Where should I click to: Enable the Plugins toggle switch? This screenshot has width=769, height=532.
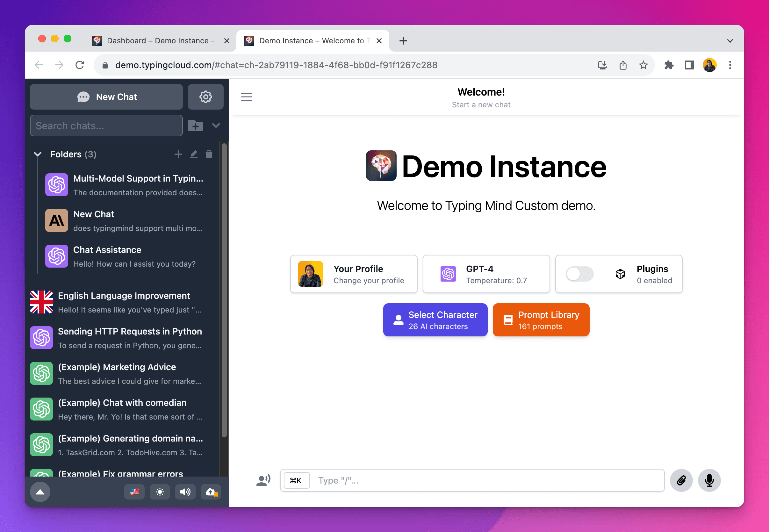point(579,274)
